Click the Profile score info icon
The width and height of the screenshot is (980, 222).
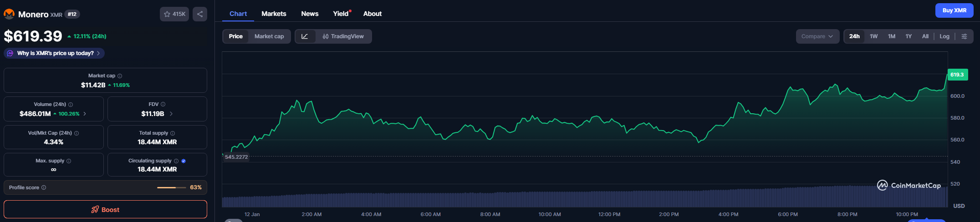pyautogui.click(x=44, y=187)
